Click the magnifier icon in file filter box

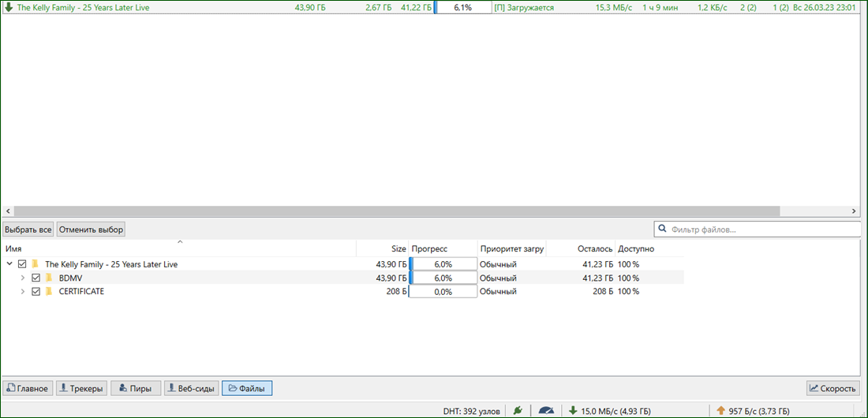[x=662, y=230]
